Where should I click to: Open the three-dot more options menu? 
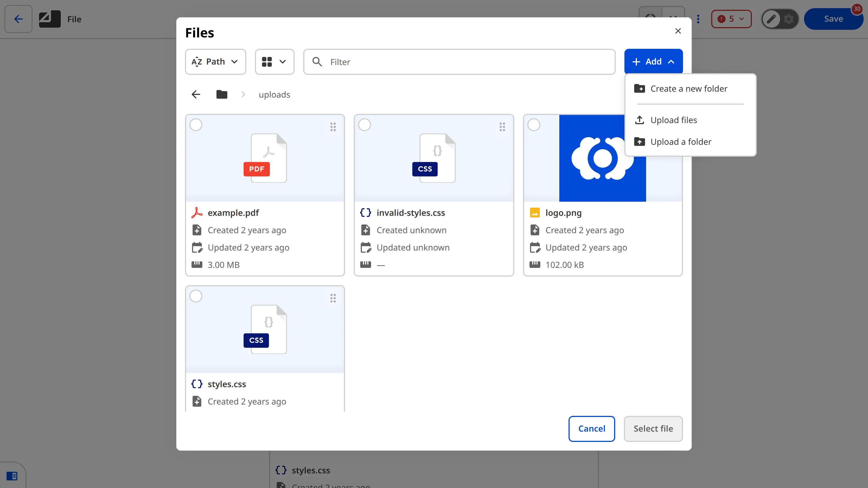coord(698,19)
